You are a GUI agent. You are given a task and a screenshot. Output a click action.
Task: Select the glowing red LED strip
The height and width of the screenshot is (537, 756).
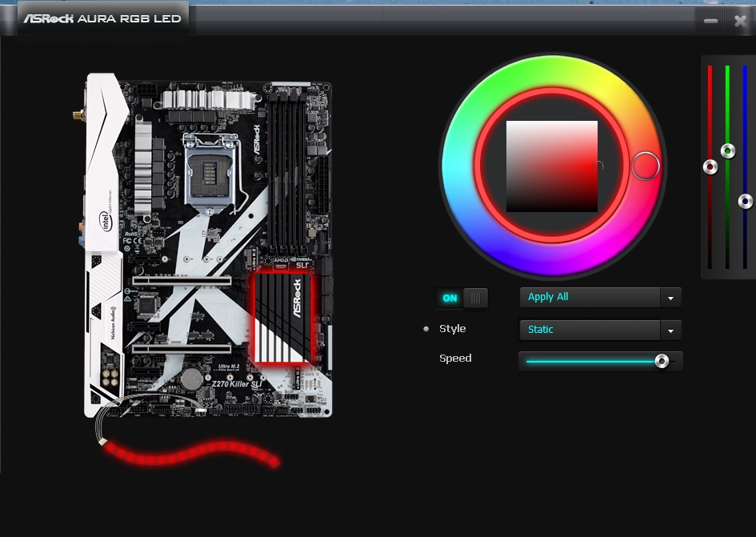point(192,454)
